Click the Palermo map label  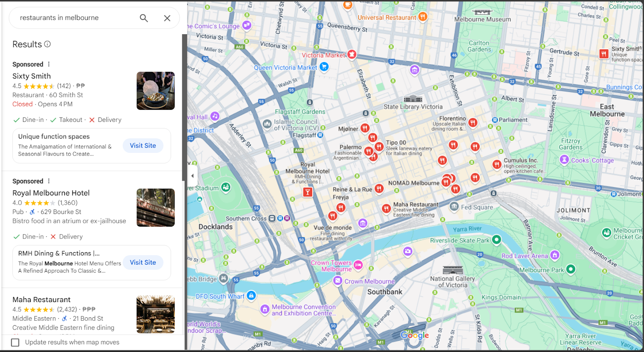coord(351,147)
